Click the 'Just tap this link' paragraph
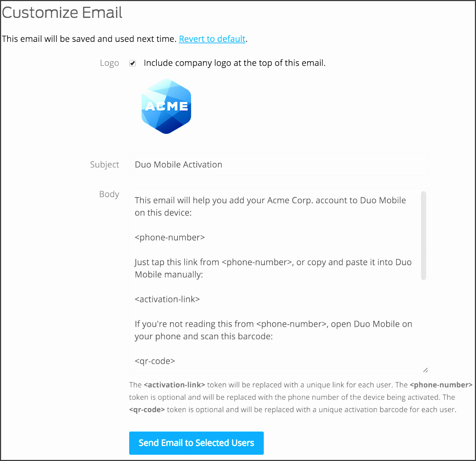The height and width of the screenshot is (461, 476). (x=273, y=268)
